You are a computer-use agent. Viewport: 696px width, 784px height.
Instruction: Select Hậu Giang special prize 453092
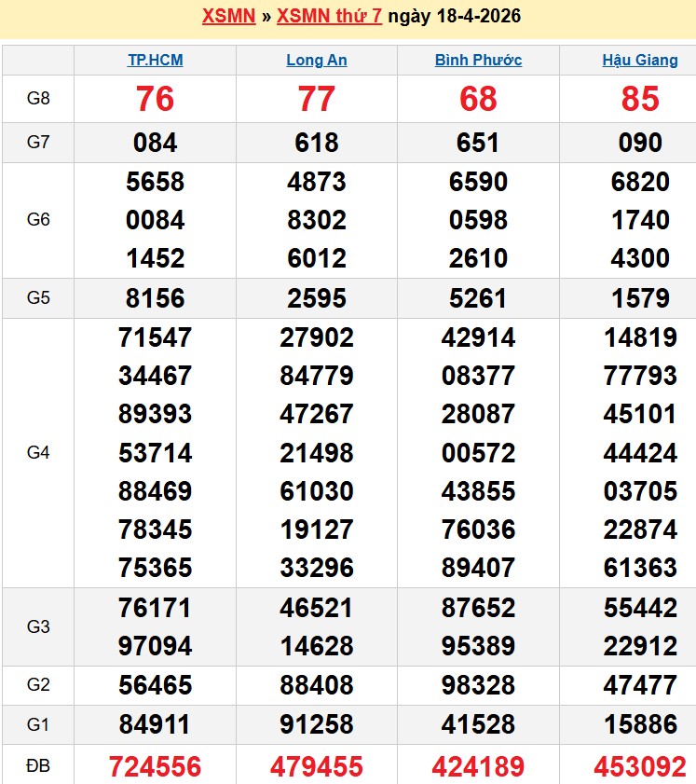pos(640,766)
